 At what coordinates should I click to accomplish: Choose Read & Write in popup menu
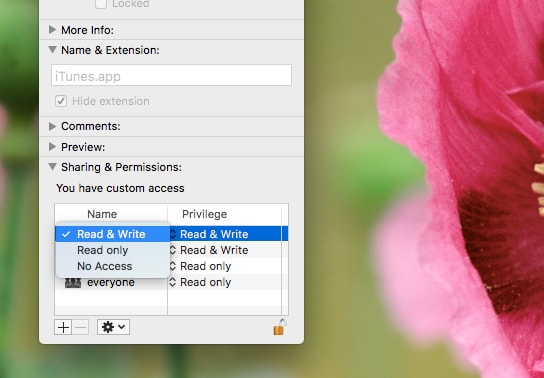[x=113, y=234]
